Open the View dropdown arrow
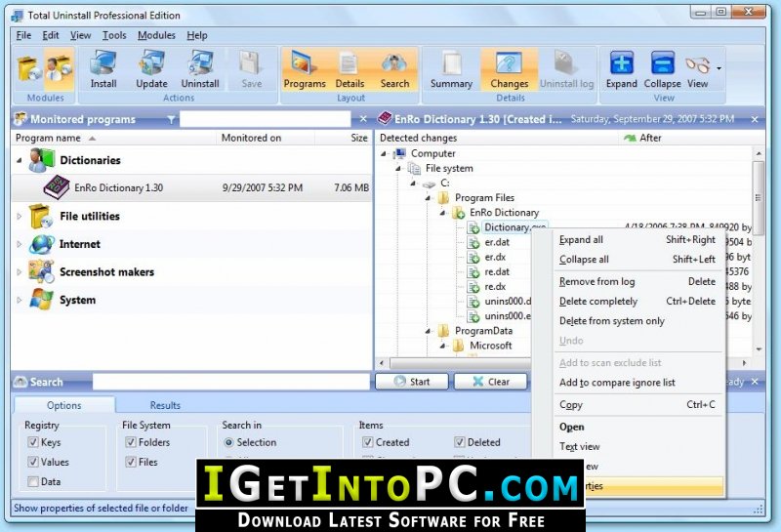 pyautogui.click(x=719, y=68)
